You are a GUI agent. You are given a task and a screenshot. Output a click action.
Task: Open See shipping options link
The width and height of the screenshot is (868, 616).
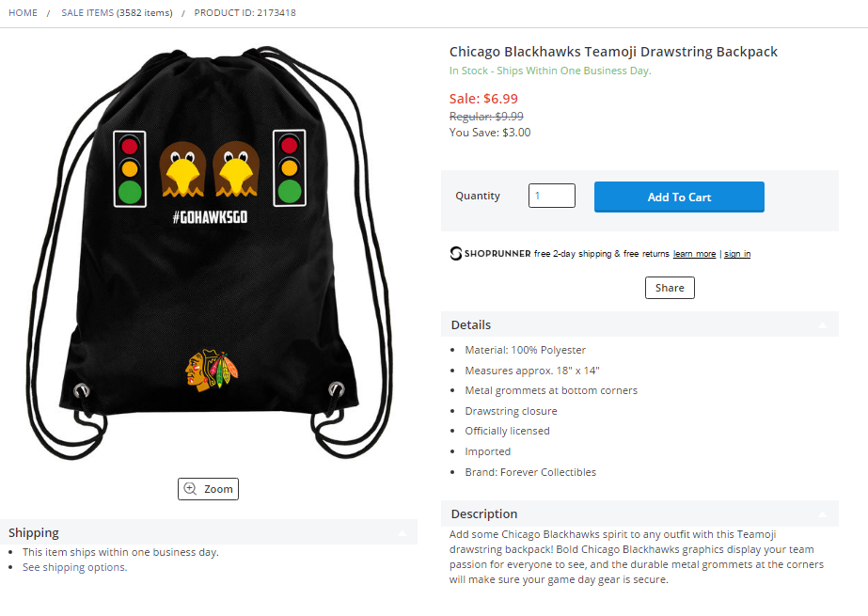click(x=74, y=567)
